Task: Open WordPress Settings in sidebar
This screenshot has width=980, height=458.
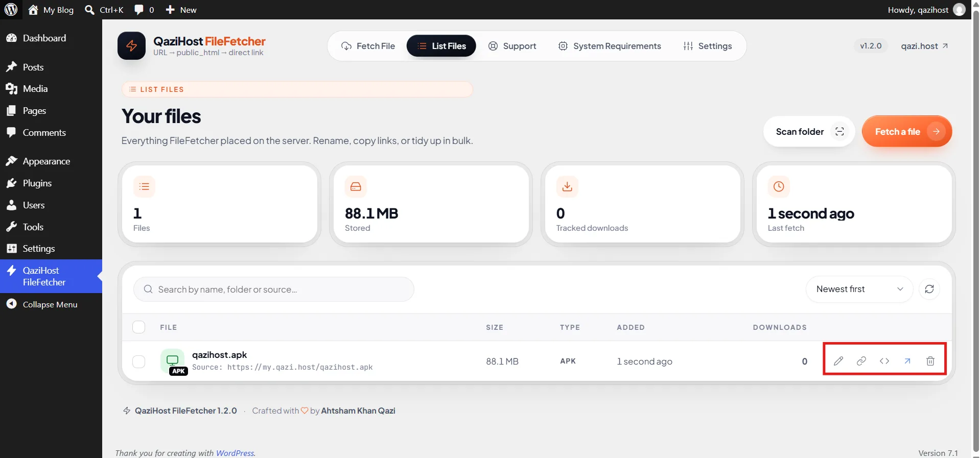Action: (51, 249)
